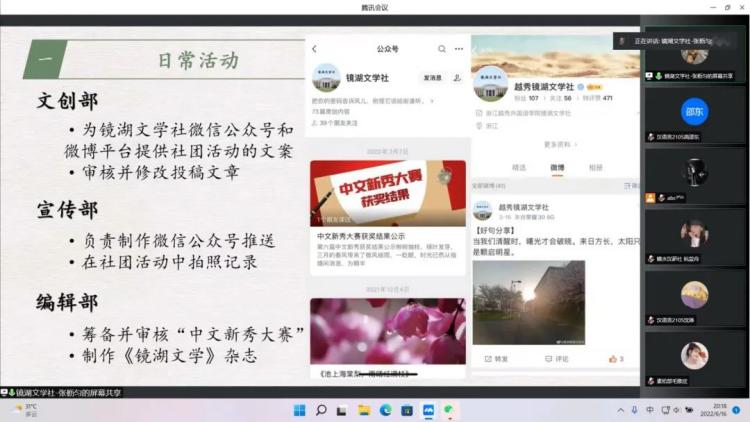Click the 发消息 button for 镜湖文学社
This screenshot has width=750, height=422.
pos(432,78)
